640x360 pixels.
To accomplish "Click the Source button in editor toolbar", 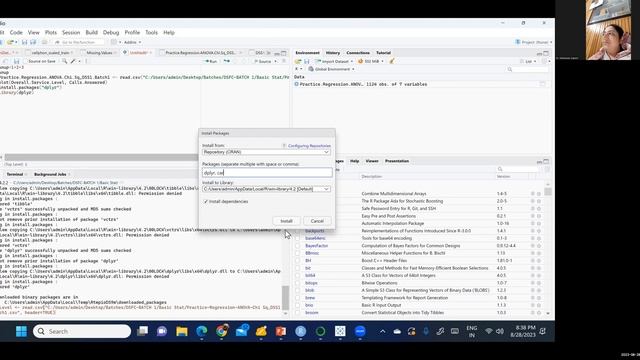I will [263, 61].
